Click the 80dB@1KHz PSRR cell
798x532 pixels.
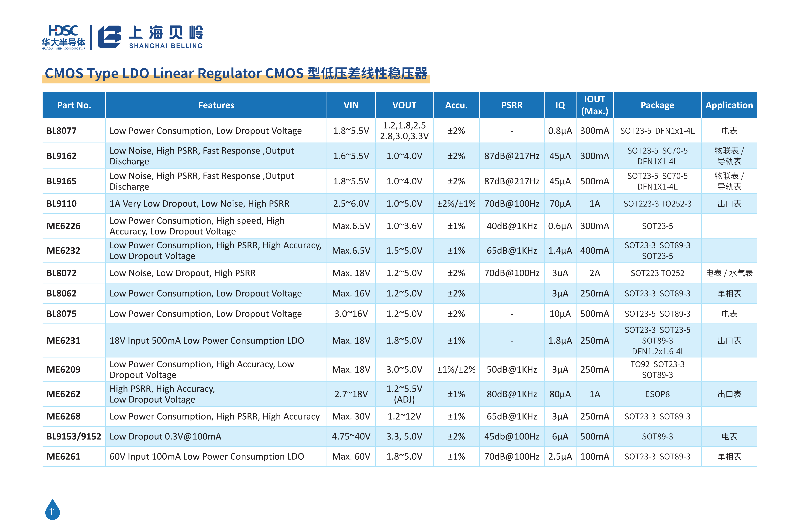coord(512,394)
